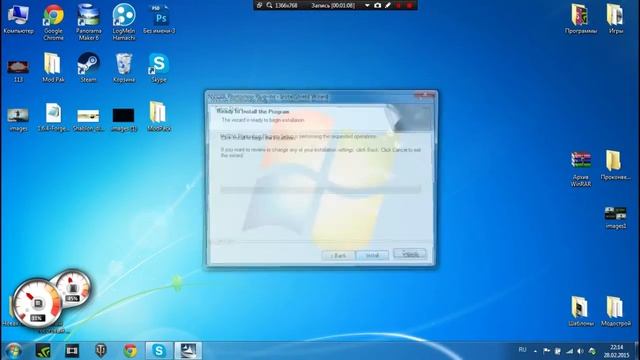Select the recorder pencil draw tool

[x=388, y=5]
